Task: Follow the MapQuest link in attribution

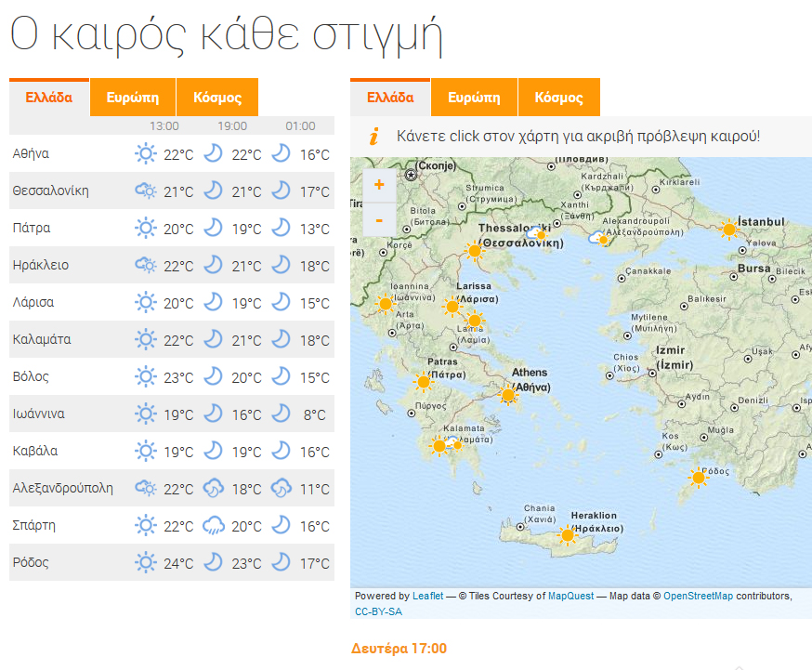Action: coord(570,596)
